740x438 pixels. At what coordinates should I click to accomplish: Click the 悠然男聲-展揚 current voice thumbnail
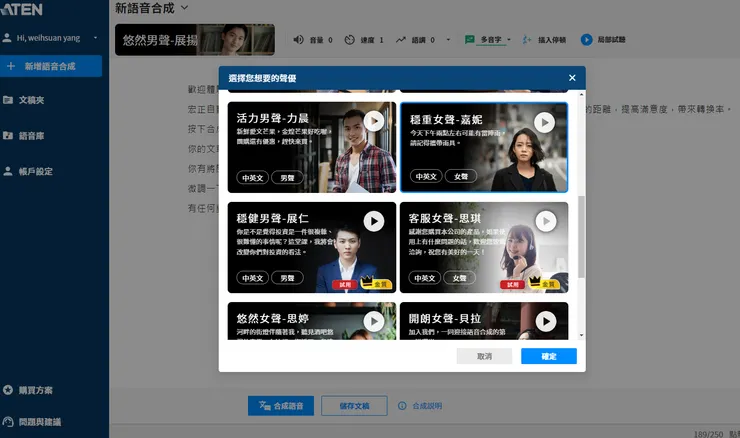(x=195, y=40)
